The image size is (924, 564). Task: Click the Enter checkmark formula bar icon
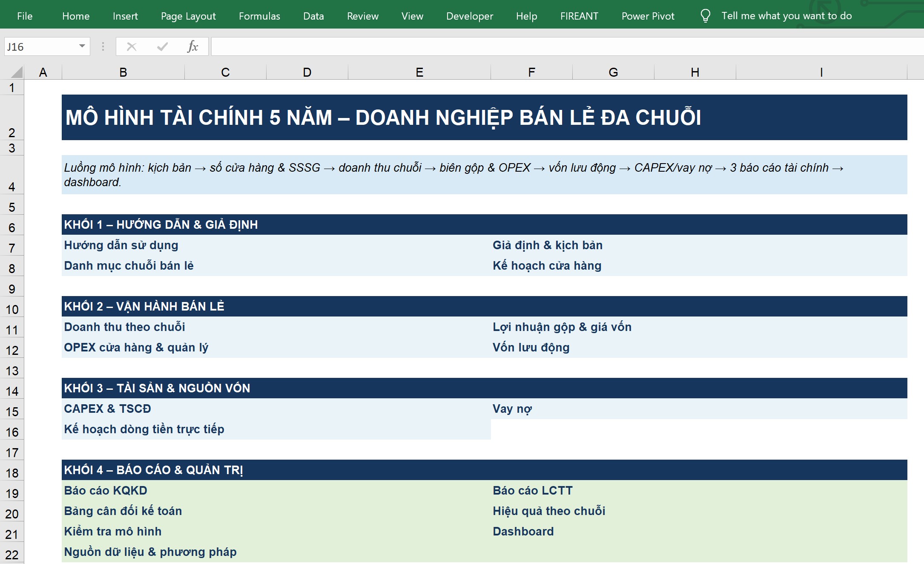click(x=162, y=46)
